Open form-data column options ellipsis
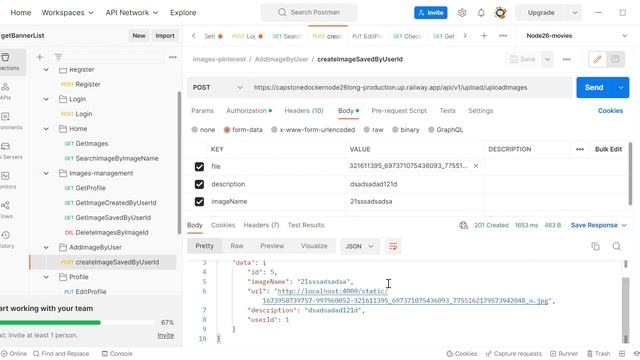Image resolution: width=640 pixels, height=360 pixels. (x=580, y=149)
